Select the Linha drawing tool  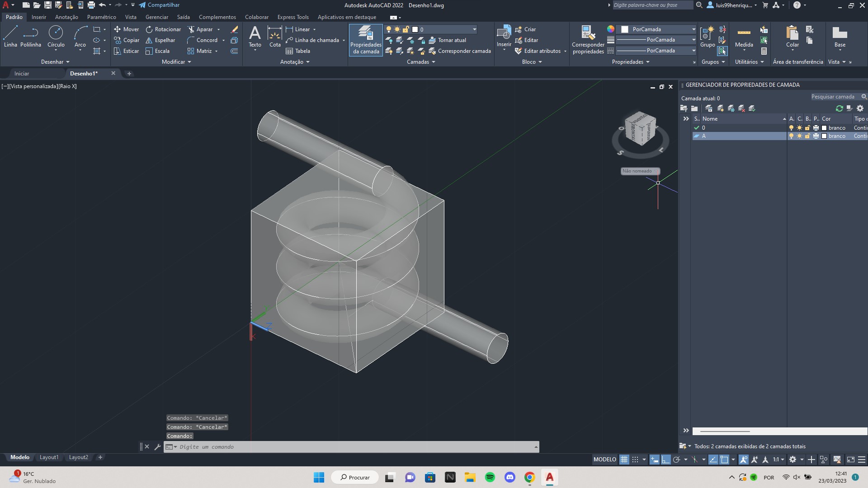pos(10,37)
